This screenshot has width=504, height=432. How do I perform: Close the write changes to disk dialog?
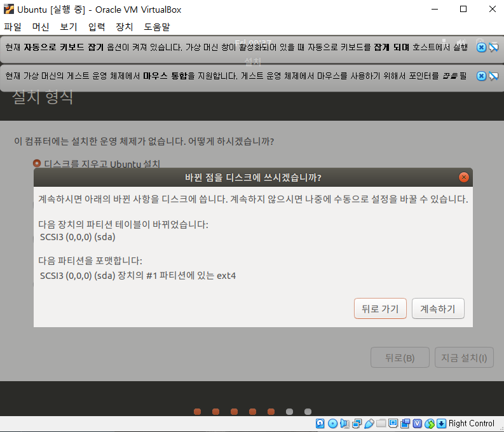pos(464,177)
